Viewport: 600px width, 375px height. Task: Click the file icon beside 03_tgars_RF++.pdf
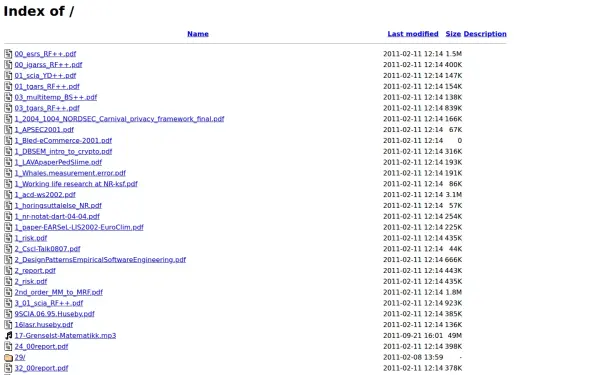point(8,108)
